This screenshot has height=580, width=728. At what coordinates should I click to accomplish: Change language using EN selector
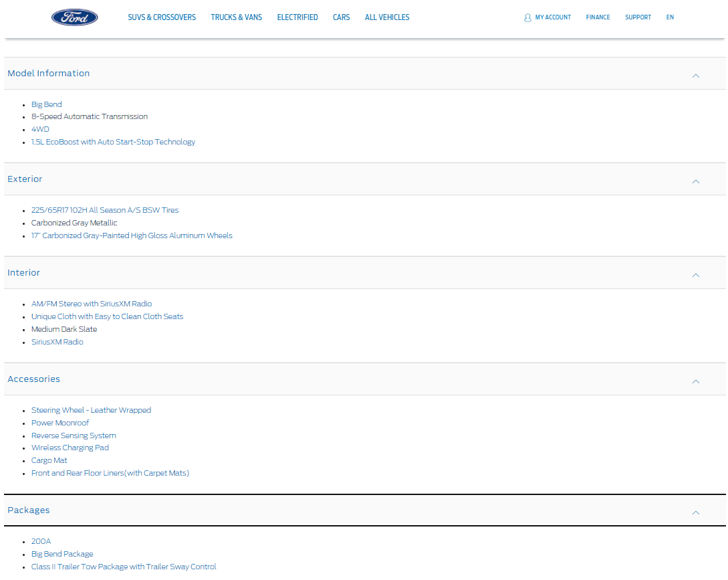(x=670, y=17)
